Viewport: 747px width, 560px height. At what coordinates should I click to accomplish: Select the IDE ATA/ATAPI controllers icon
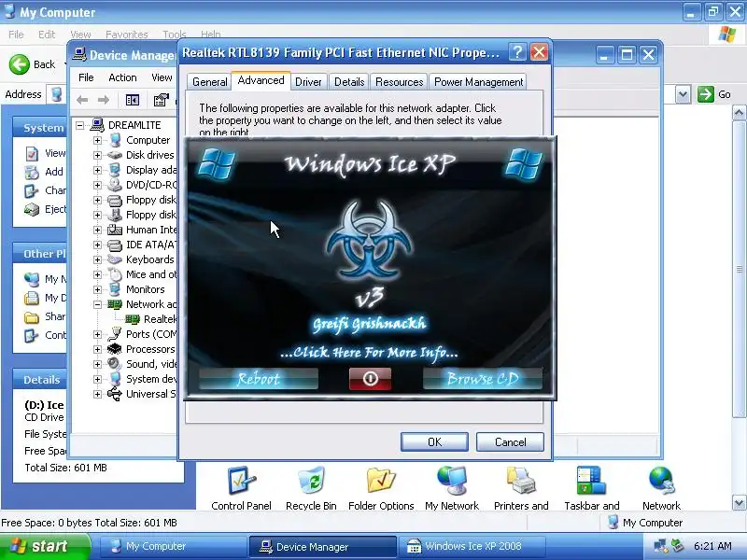[114, 245]
